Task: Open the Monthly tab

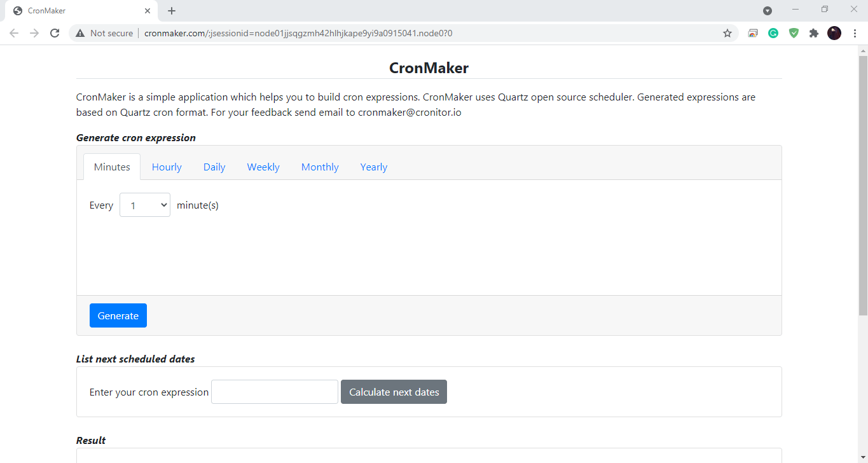Action: (320, 167)
